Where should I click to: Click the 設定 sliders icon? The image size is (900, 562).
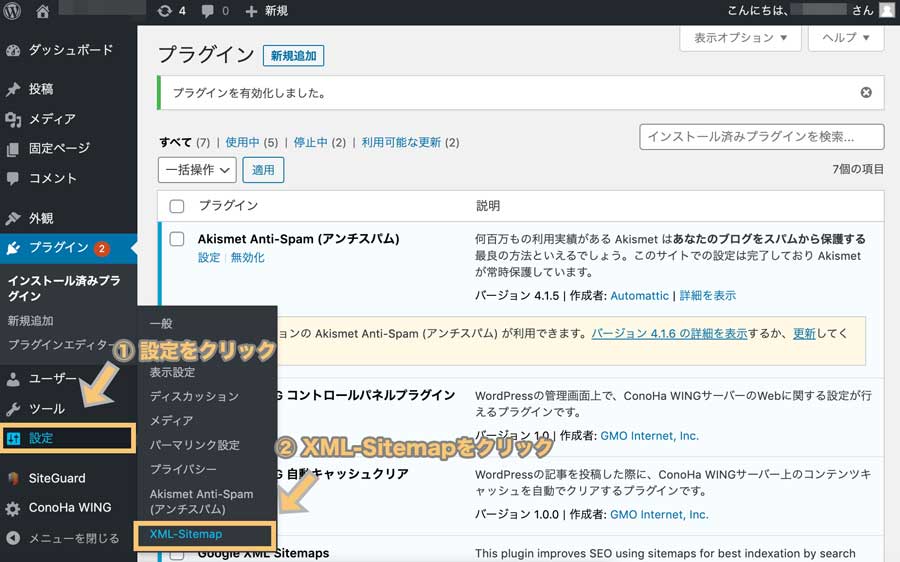pyautogui.click(x=13, y=439)
